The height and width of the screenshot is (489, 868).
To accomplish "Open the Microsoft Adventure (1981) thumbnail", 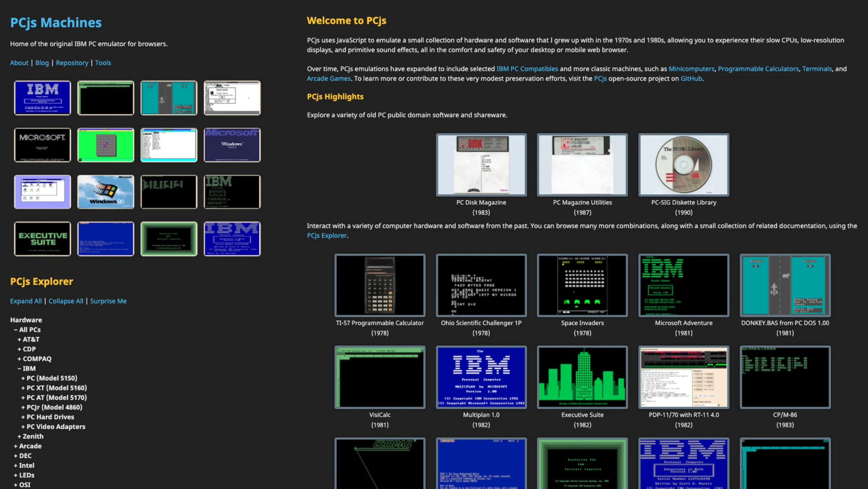I will [x=684, y=285].
